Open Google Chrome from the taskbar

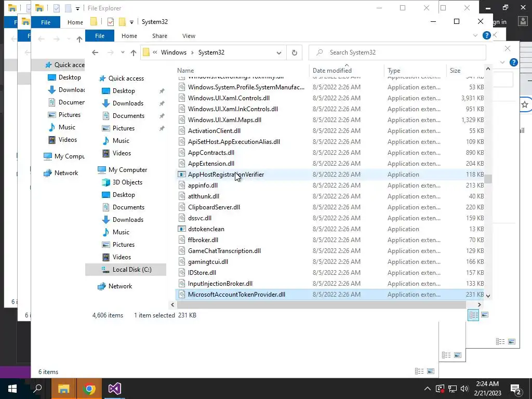pyautogui.click(x=89, y=389)
